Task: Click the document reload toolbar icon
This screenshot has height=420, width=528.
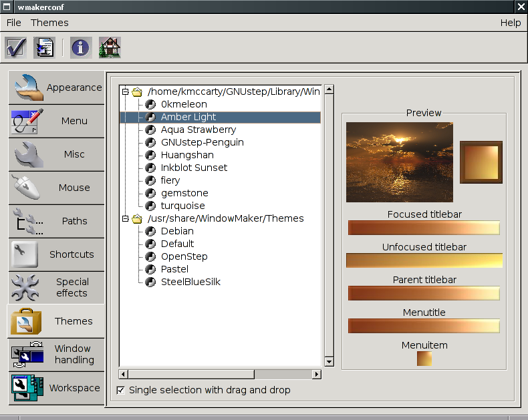Action: coord(44,47)
